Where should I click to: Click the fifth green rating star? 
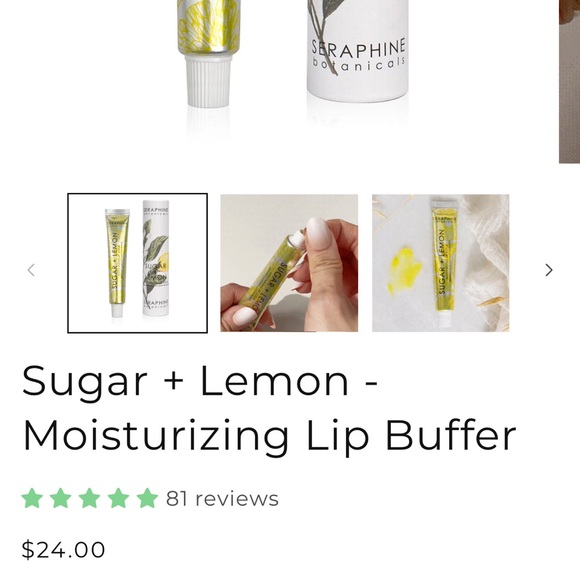click(147, 498)
